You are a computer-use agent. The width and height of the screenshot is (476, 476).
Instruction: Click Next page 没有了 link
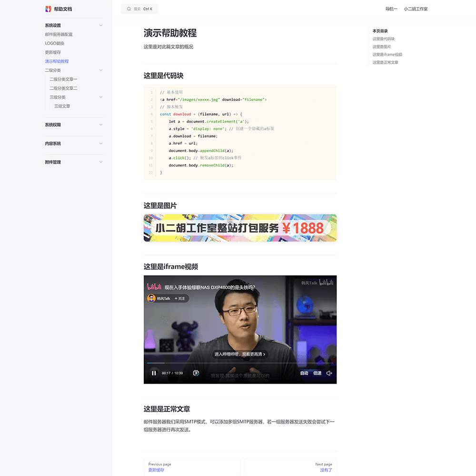coord(290,467)
